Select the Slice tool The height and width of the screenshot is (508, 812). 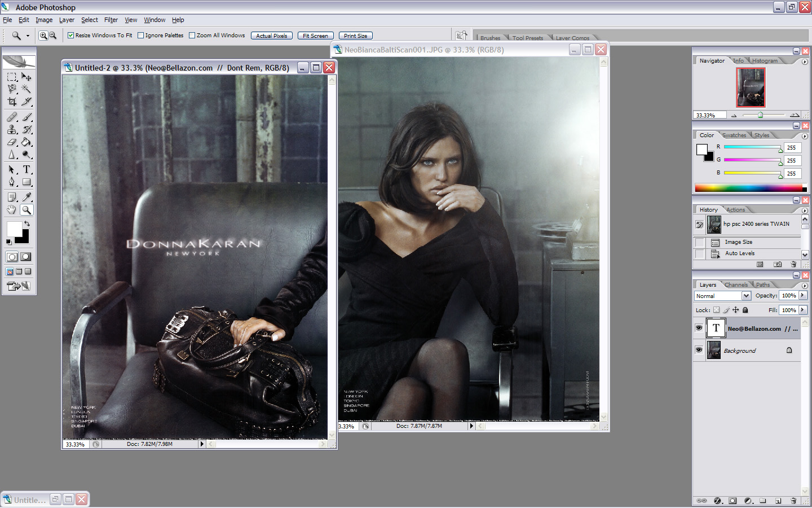tap(26, 102)
